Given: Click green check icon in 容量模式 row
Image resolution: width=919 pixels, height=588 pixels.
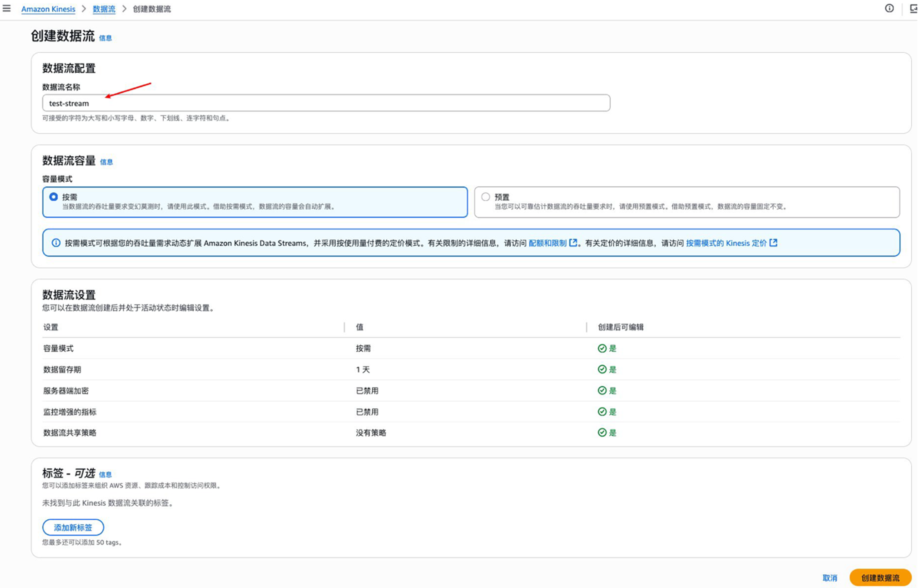Looking at the screenshot, I should (x=602, y=349).
